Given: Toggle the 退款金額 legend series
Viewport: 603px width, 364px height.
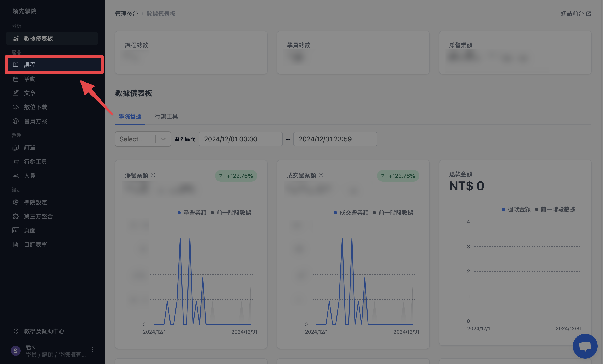Looking at the screenshot, I should coord(516,209).
